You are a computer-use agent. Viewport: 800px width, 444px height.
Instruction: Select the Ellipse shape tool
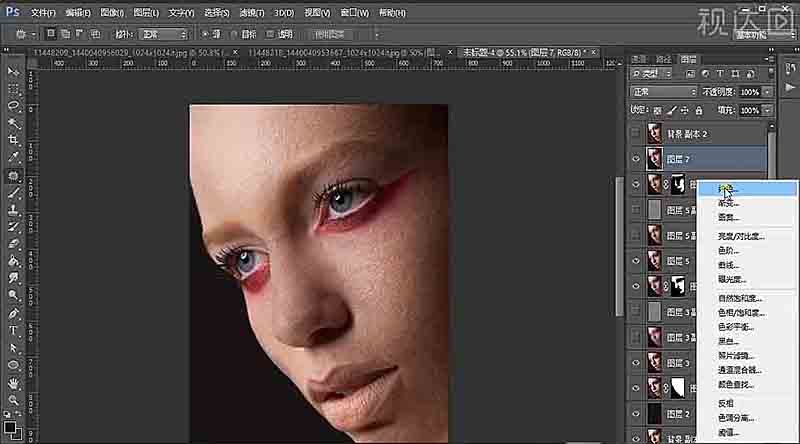pos(13,365)
